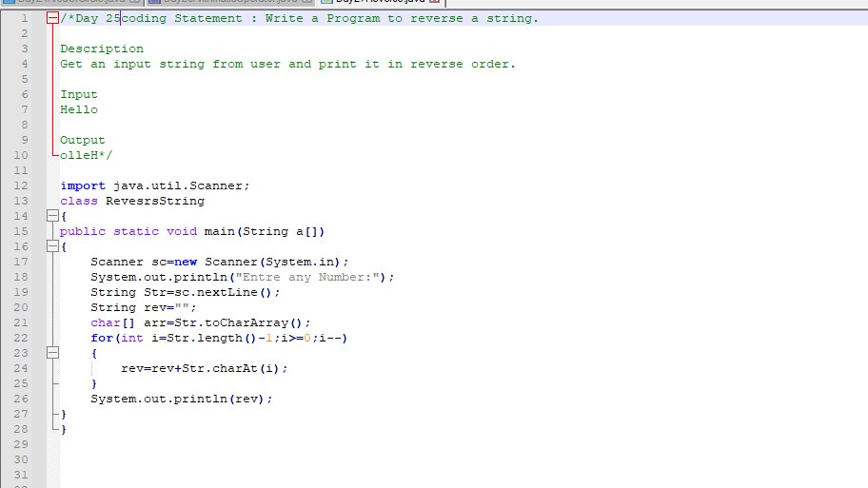Click the 'char[] arr=Str.toCharArray();' line

201,322
